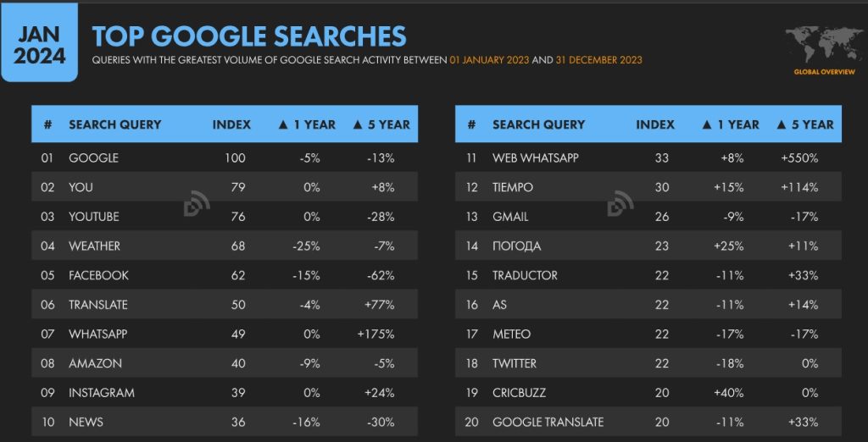Screen dimensions: 868x442
Task: Select the ПОГОДА query row
Action: pyautogui.click(x=648, y=246)
